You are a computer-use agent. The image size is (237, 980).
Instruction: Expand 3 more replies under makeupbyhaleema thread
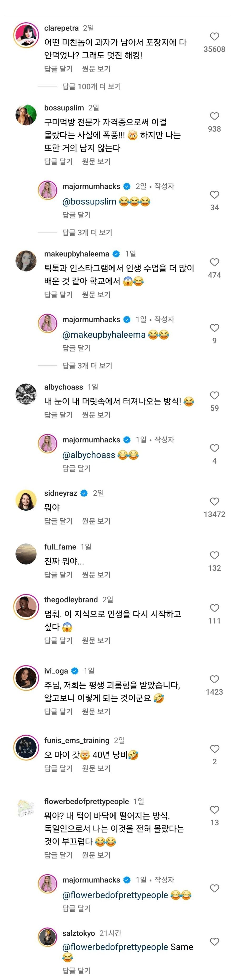click(x=87, y=366)
